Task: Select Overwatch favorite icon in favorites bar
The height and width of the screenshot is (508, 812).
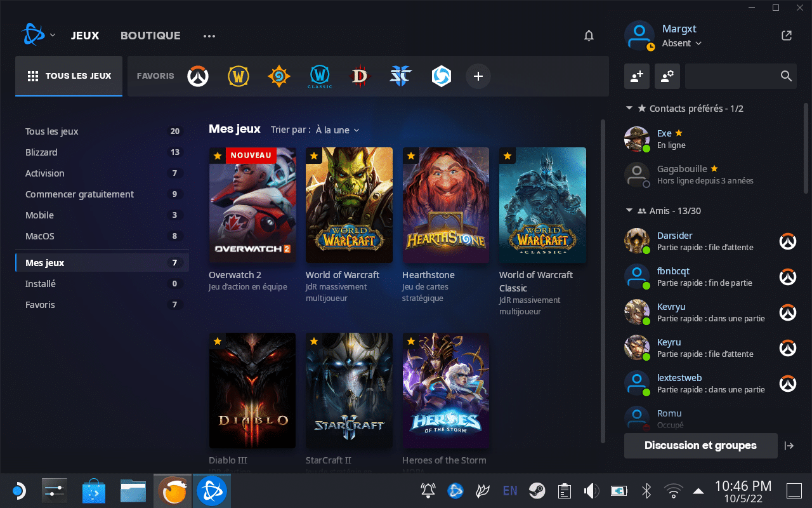Action: pyautogui.click(x=198, y=76)
